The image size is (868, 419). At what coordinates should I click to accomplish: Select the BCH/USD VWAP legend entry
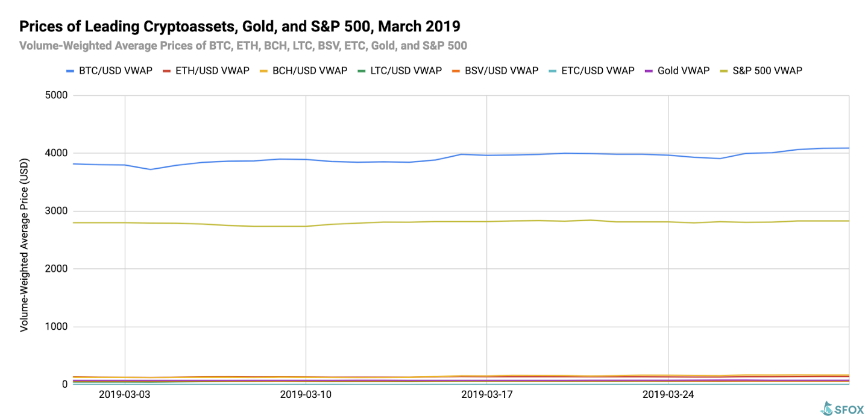[x=304, y=71]
